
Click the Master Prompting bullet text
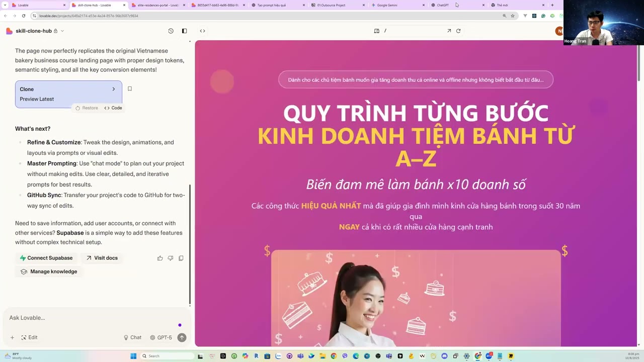tap(106, 174)
